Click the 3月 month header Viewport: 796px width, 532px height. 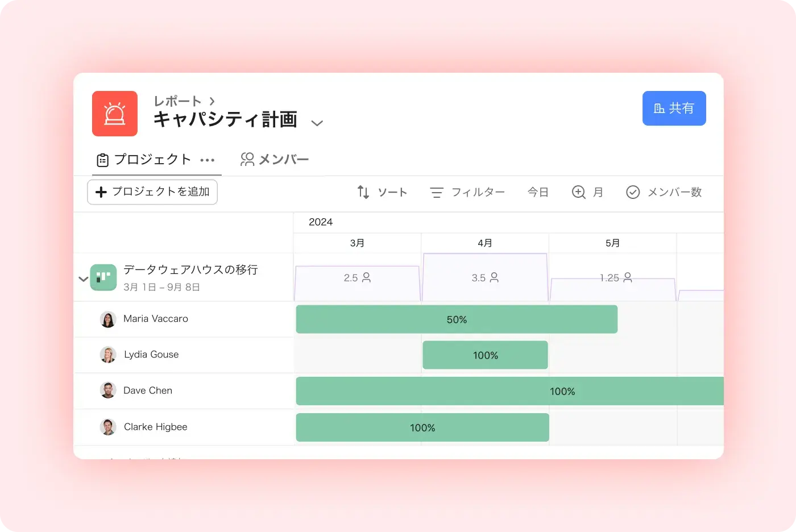click(357, 243)
